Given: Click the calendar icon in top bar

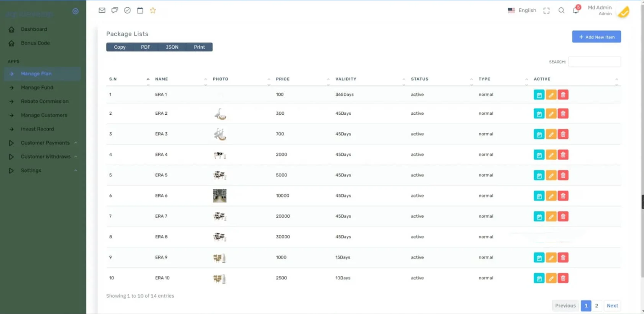Looking at the screenshot, I should pos(140,11).
